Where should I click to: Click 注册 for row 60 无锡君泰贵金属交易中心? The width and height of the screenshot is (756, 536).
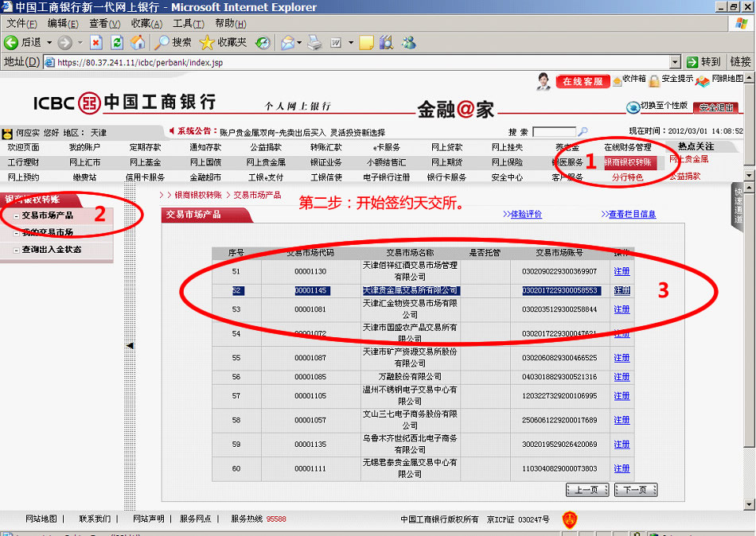pos(622,468)
